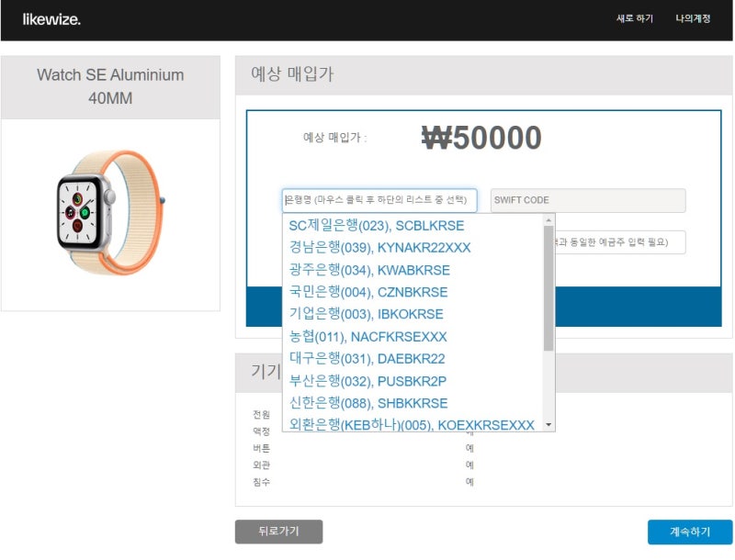Click the 예 answer in the 버튼 row
735x560 pixels.
tap(469, 448)
